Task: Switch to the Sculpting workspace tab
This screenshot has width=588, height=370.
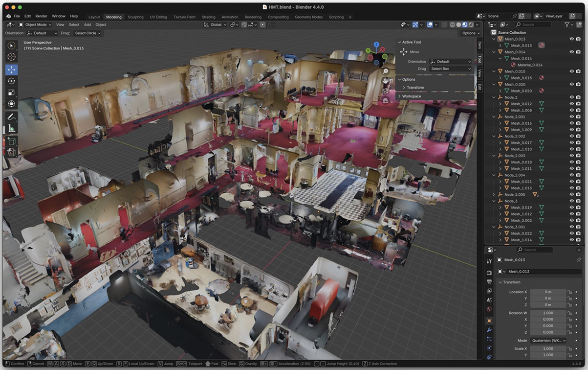Action: point(136,17)
